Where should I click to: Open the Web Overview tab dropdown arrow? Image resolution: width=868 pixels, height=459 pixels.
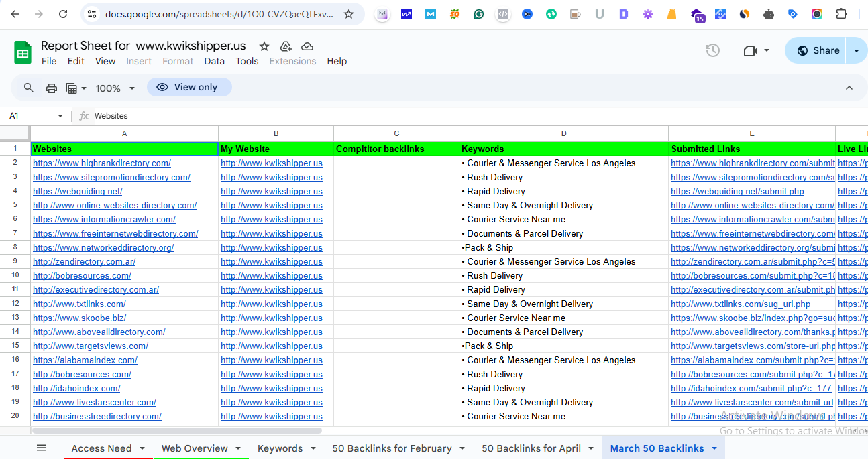pyautogui.click(x=238, y=448)
